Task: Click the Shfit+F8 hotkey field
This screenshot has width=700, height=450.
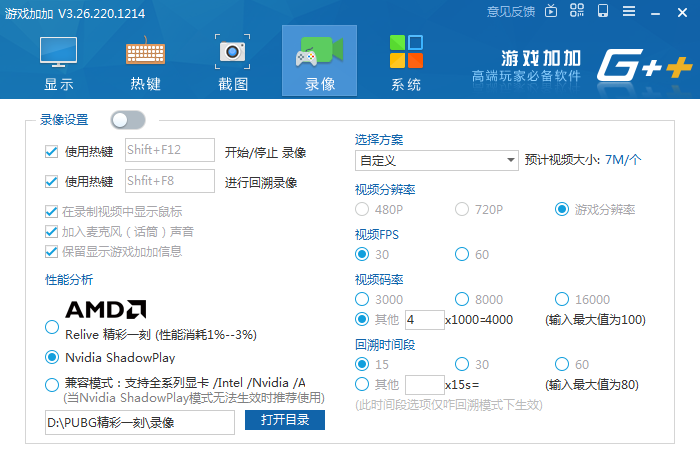Action: 170,181
